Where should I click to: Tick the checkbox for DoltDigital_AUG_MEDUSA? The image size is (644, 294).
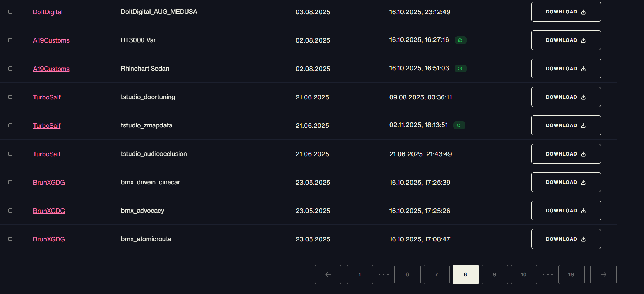(x=10, y=12)
